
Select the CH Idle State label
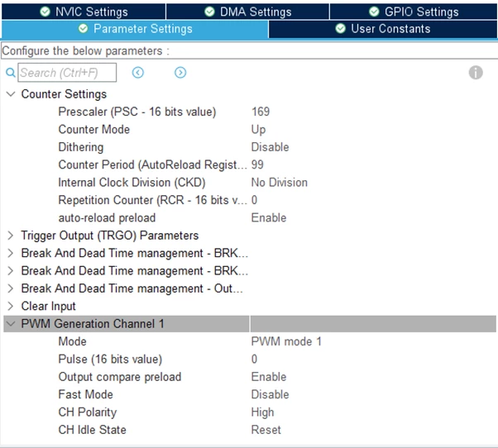point(92,430)
